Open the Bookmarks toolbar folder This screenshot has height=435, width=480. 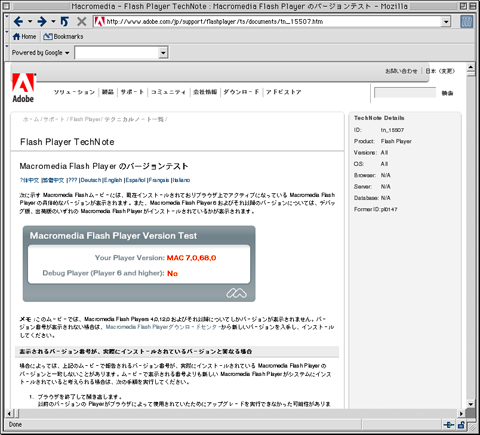click(x=63, y=36)
